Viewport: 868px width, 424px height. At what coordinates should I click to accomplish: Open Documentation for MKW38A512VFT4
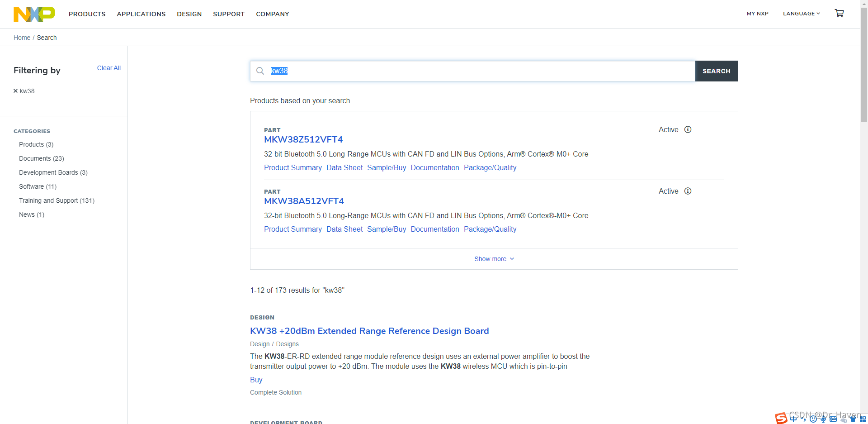coord(435,229)
